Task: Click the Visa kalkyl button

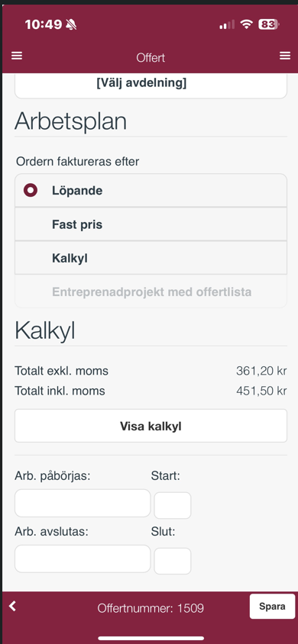Action: click(151, 426)
